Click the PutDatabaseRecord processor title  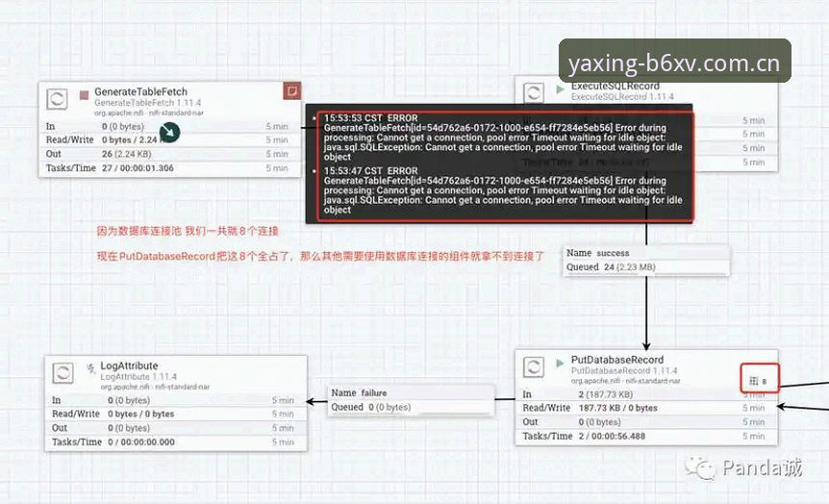click(617, 360)
